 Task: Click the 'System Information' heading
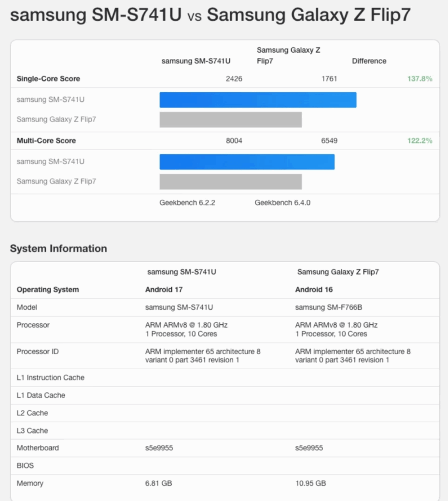click(58, 248)
